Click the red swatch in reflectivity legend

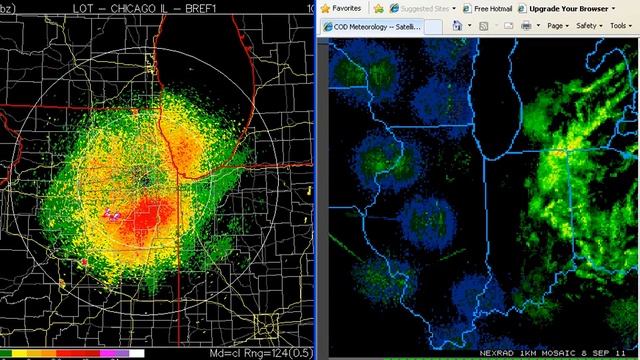click(78, 353)
